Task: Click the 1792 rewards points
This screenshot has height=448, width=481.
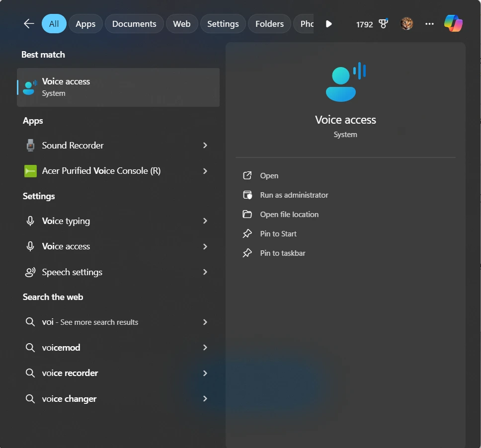Action: point(364,24)
